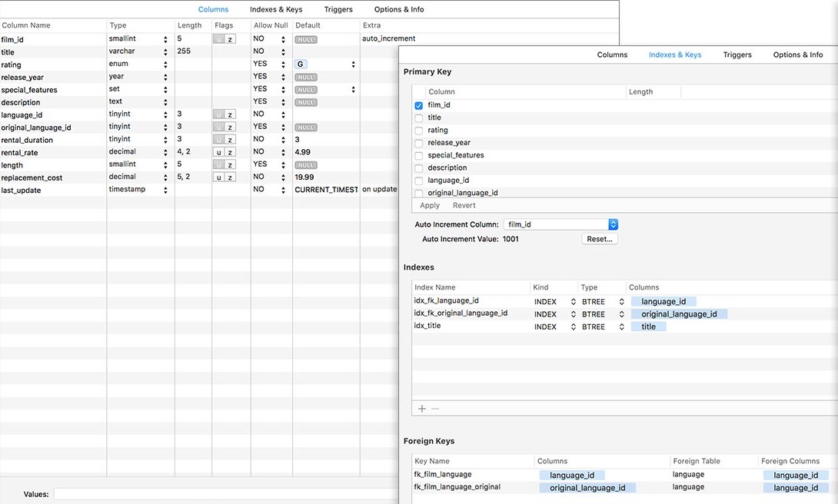Click the Values input field
The height and width of the screenshot is (504, 838).
pos(225,494)
